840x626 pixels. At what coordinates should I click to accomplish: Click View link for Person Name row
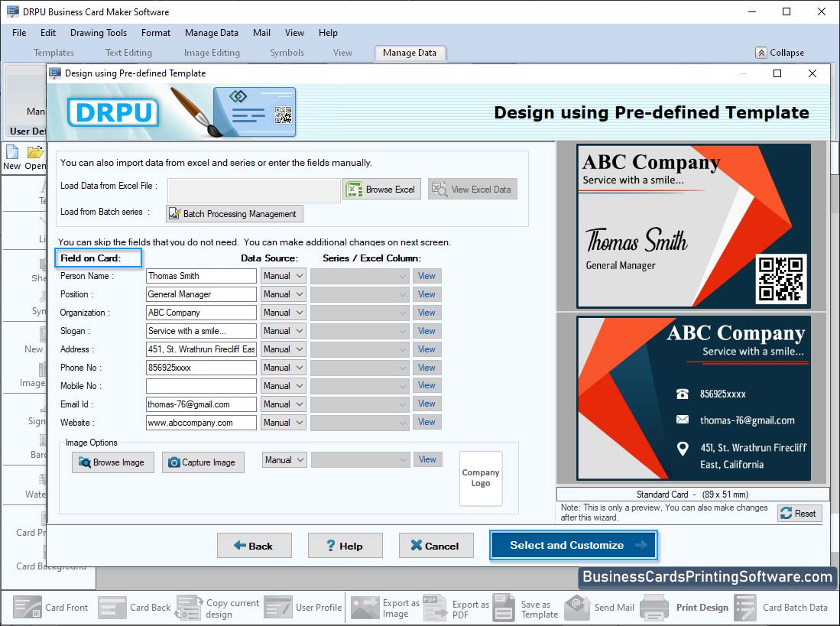[426, 276]
